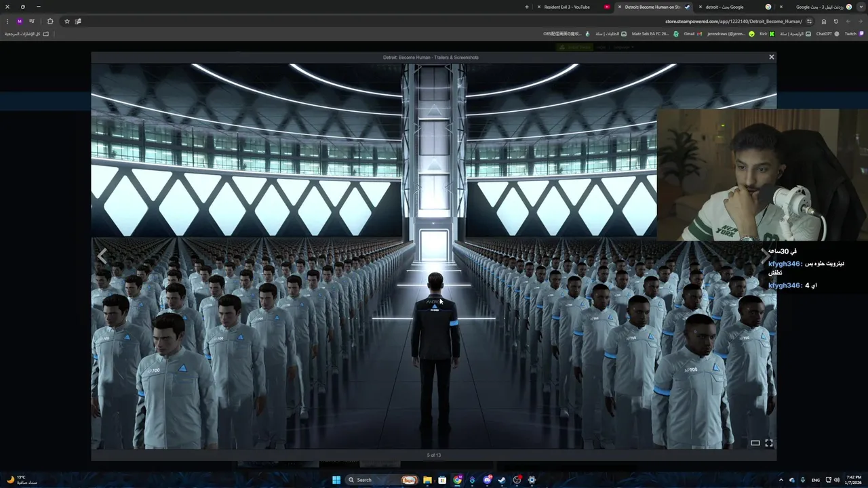868x488 pixels.
Task: Click the microphone tray icon
Action: [803, 480]
